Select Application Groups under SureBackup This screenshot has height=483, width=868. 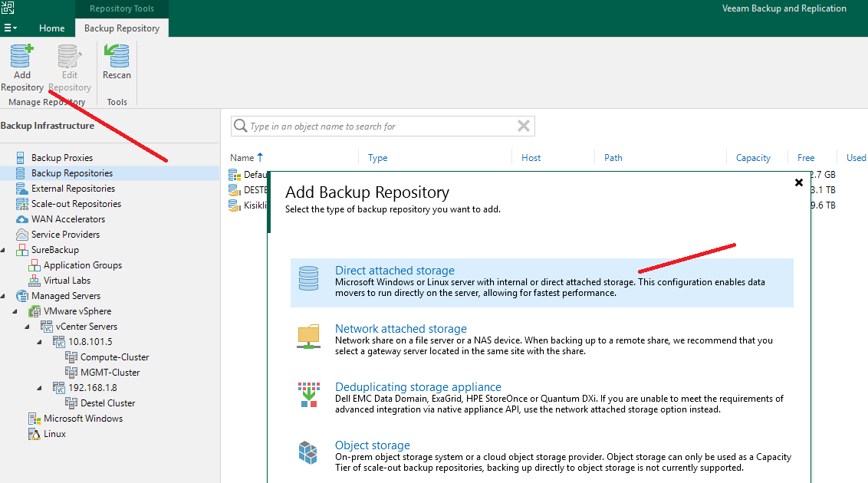pyautogui.click(x=83, y=265)
